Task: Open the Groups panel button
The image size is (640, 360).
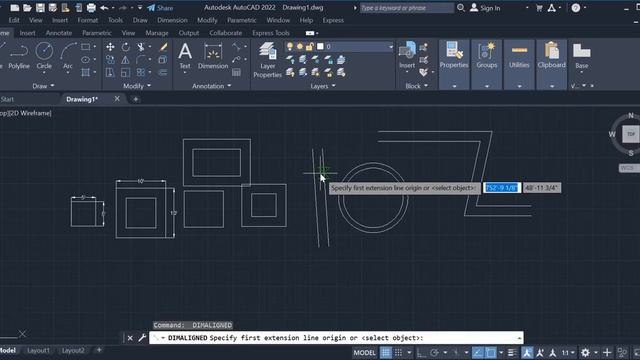Action: 487,55
